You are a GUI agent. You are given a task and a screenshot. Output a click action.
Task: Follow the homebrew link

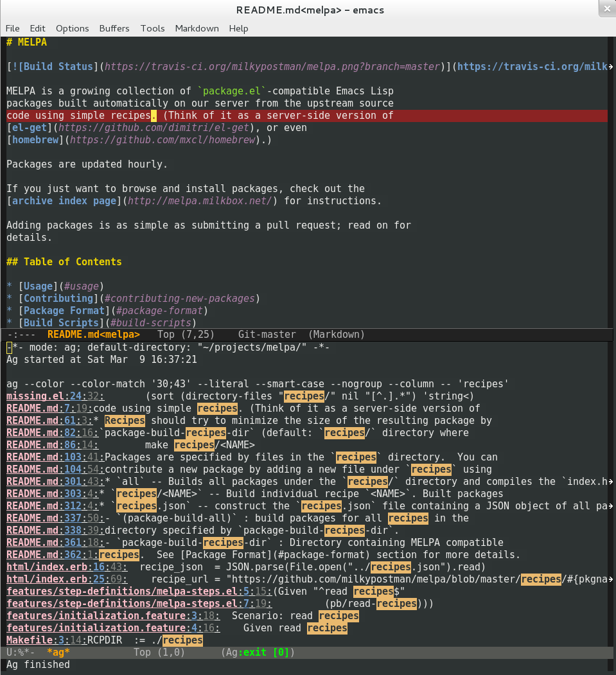tap(35, 140)
